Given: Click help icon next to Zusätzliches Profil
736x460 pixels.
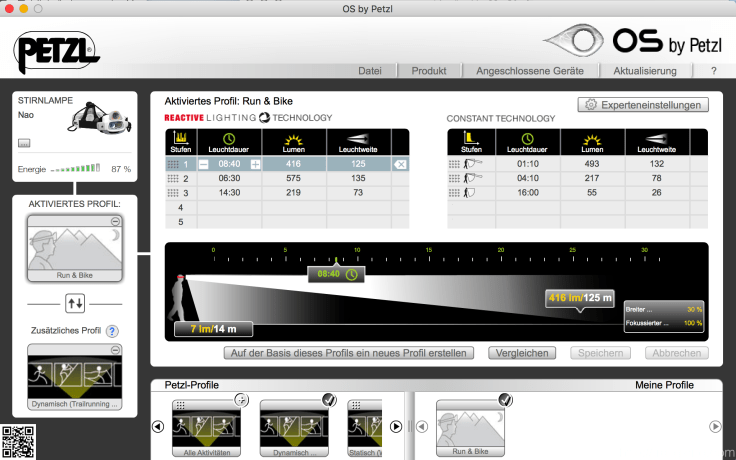Looking at the screenshot, I should (x=112, y=331).
